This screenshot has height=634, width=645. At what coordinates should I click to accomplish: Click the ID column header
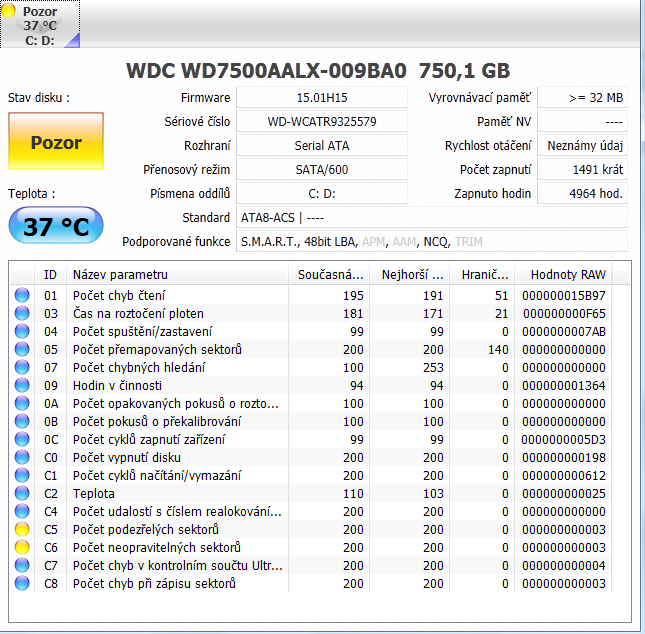coord(50,274)
